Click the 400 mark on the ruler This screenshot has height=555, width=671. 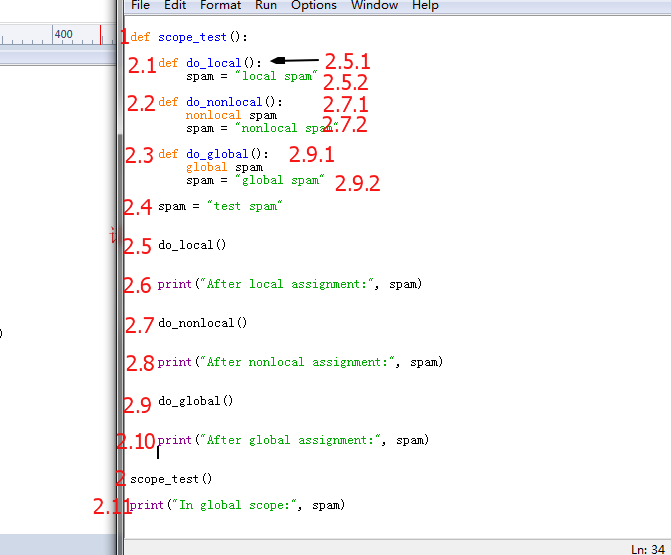point(63,35)
